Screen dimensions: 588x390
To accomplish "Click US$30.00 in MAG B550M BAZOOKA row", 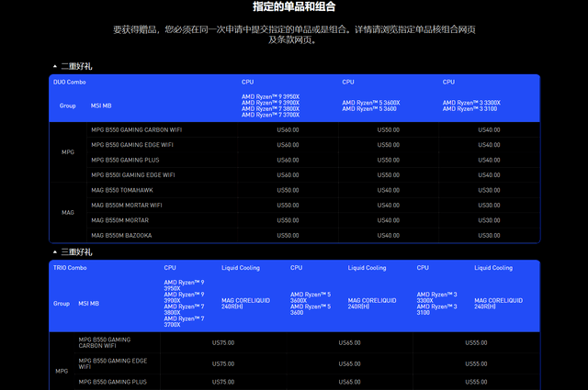I will (x=489, y=236).
